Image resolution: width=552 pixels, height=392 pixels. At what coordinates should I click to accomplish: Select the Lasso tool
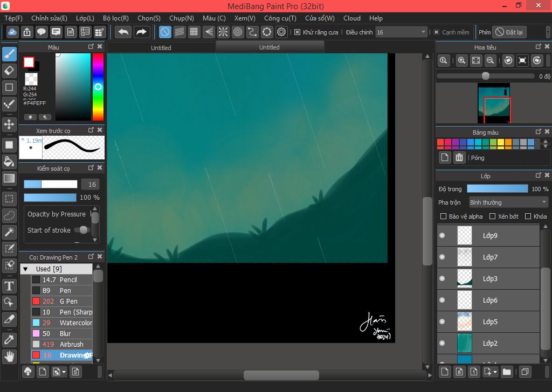click(x=10, y=215)
